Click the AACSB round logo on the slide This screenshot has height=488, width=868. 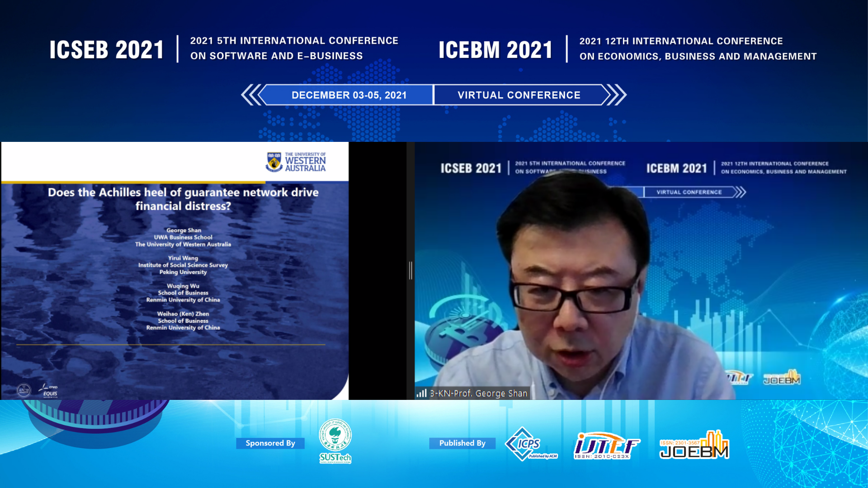(x=24, y=390)
